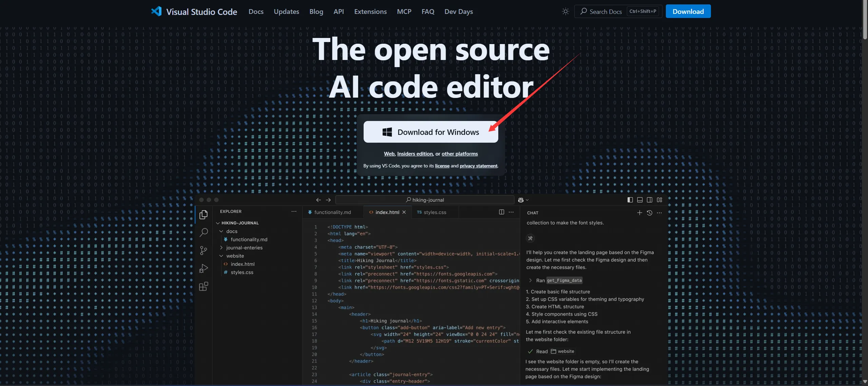Click the tools wrench icon in chat

[530, 238]
